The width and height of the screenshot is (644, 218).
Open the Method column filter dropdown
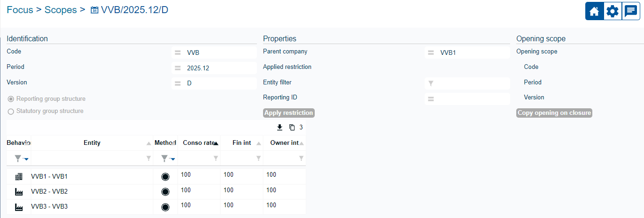[x=168, y=158]
